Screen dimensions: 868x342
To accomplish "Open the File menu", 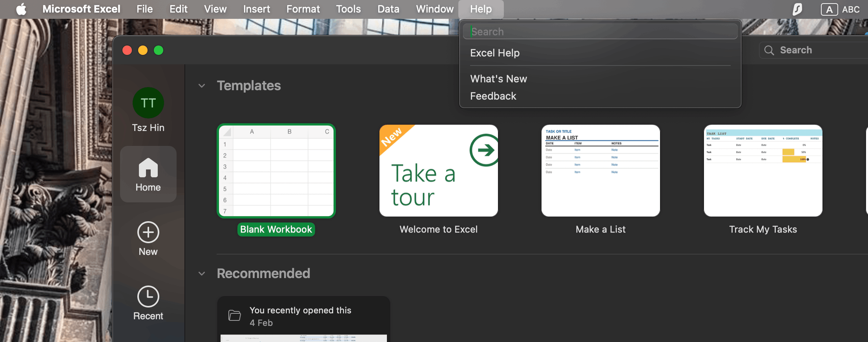I will [x=144, y=9].
